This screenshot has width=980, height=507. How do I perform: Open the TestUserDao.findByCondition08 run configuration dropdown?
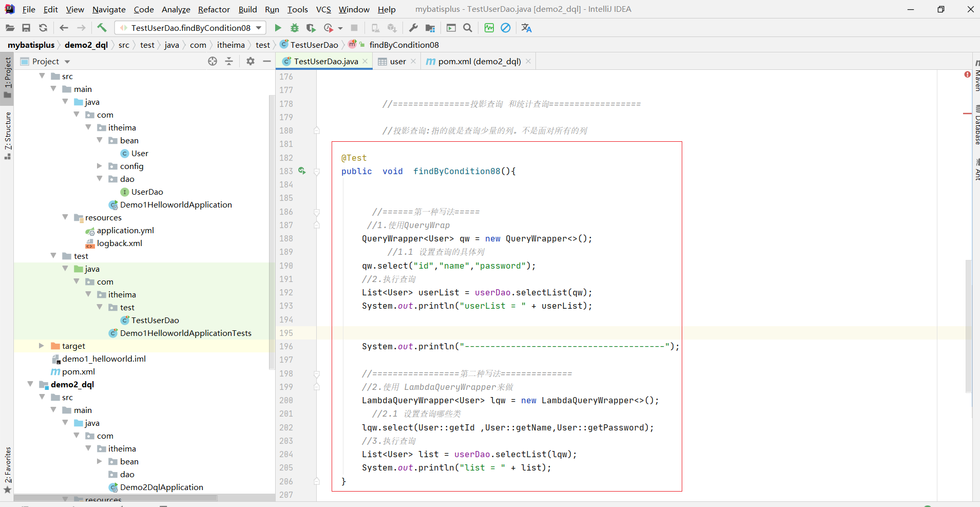click(191, 28)
